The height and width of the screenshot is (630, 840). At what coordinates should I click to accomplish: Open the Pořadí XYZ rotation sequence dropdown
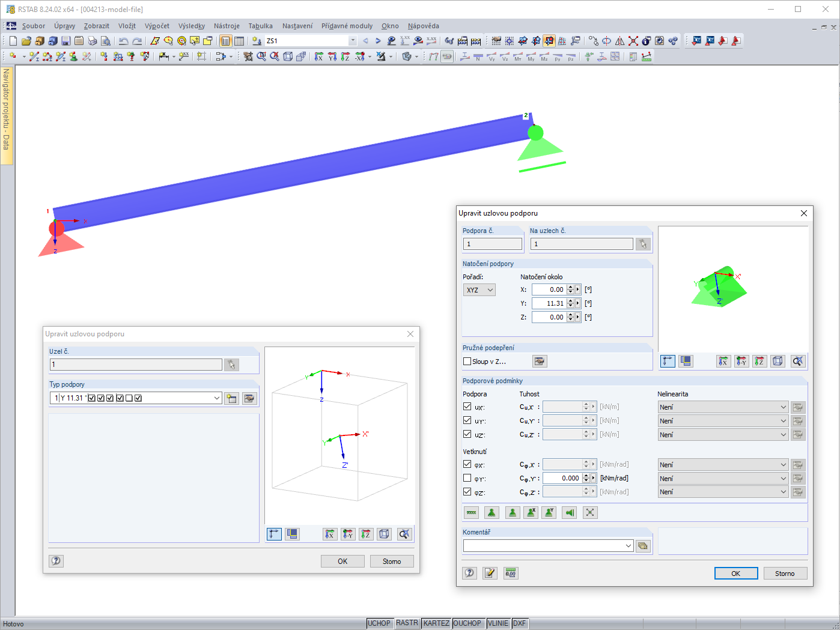(479, 290)
